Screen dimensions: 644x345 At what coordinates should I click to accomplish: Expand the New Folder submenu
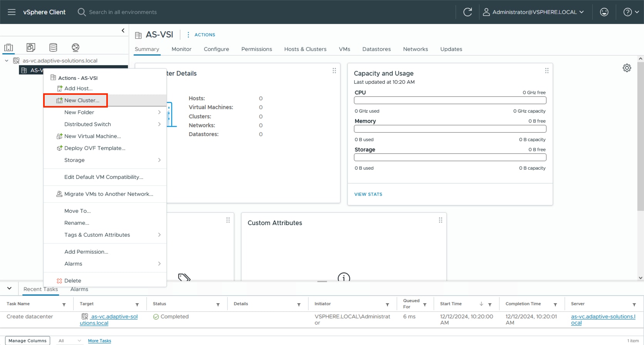159,112
